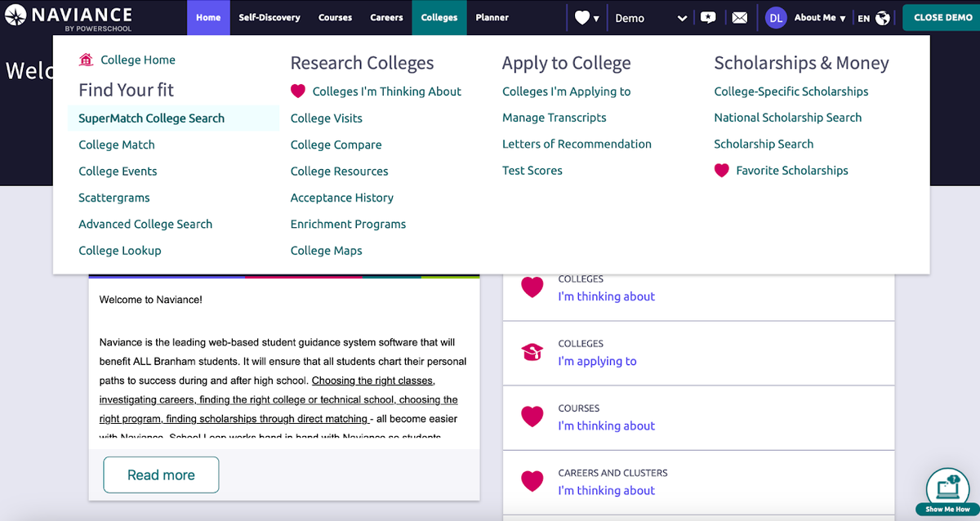Click the multicolored stripe above the welcome text
The width and height of the screenshot is (980, 521).
284,276
